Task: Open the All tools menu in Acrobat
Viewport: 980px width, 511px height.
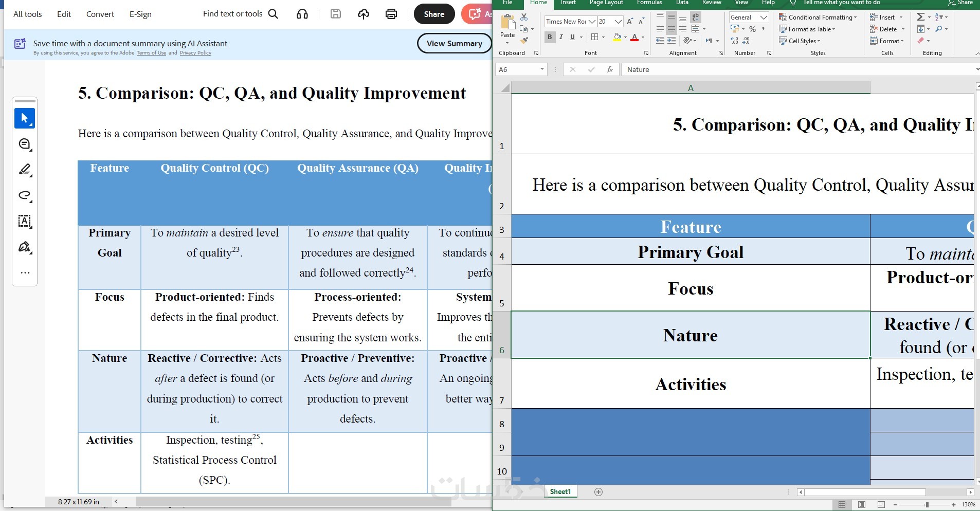Action: [x=28, y=14]
